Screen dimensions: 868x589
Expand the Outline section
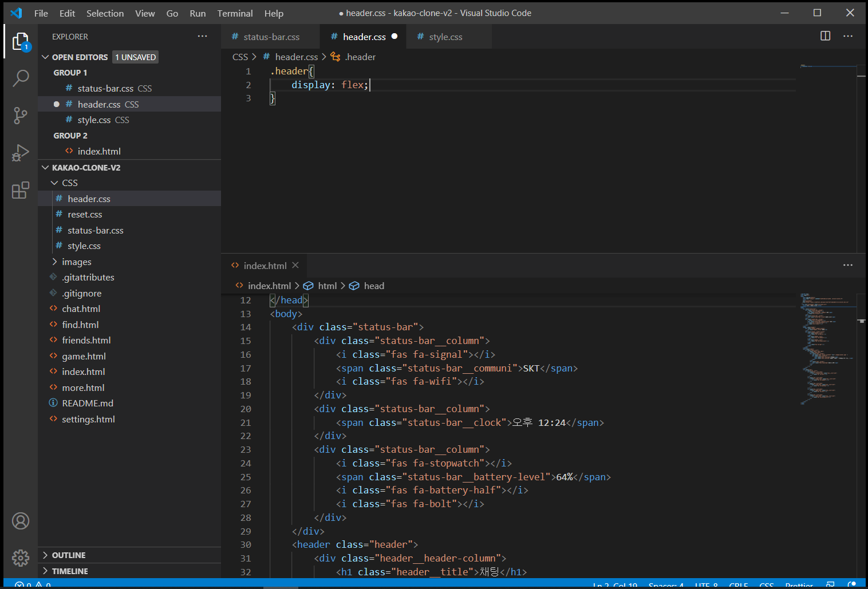(129, 555)
